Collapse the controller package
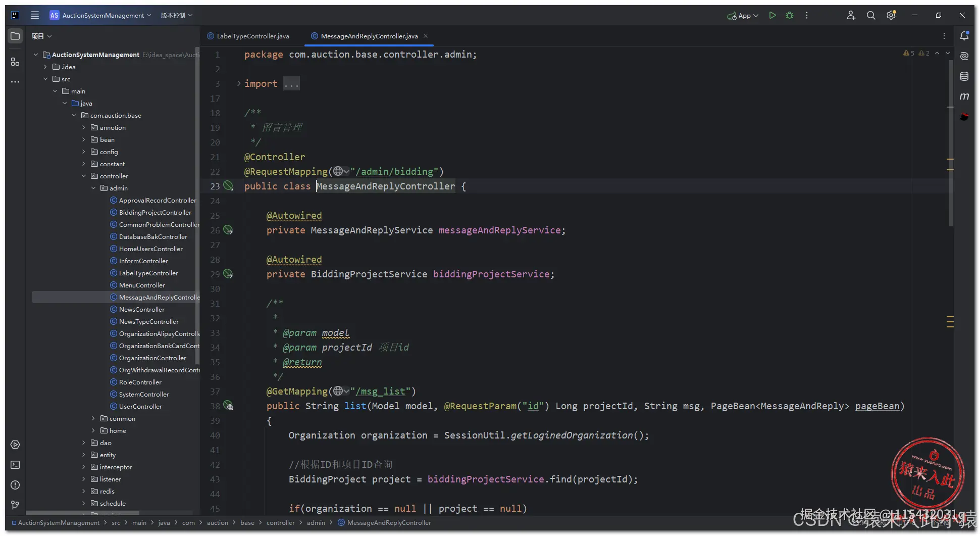 [84, 176]
